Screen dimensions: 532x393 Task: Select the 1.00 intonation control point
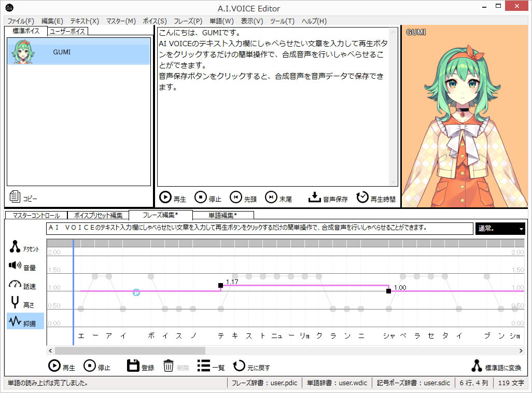click(389, 291)
